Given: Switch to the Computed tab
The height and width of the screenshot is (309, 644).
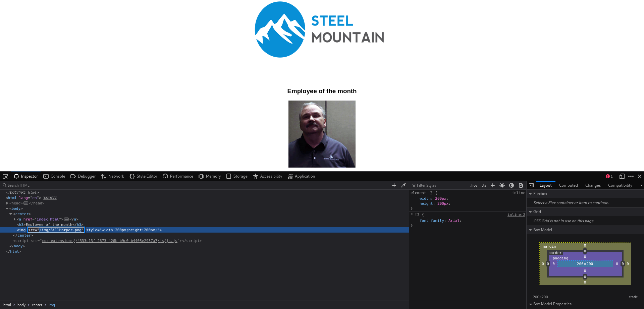Looking at the screenshot, I should click(568, 185).
